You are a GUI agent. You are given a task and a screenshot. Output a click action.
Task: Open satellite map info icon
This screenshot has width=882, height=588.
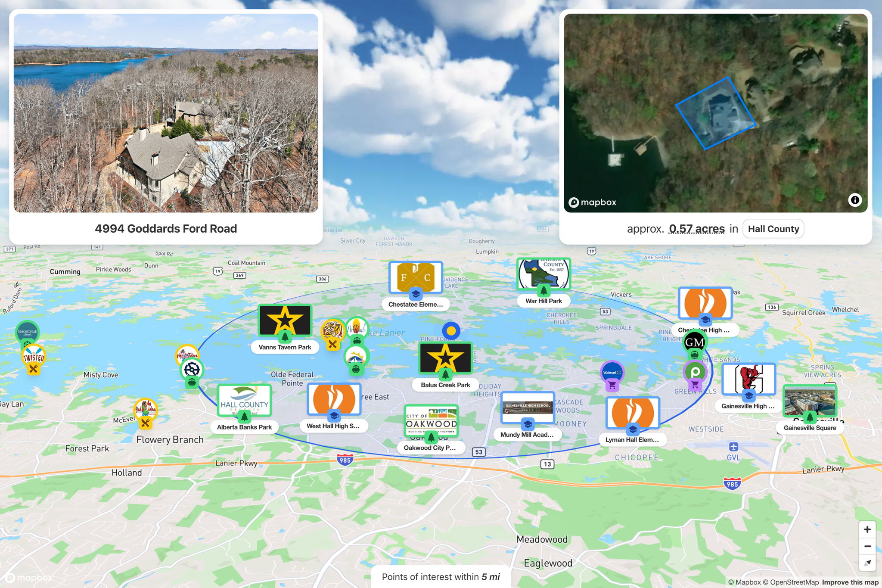855,200
